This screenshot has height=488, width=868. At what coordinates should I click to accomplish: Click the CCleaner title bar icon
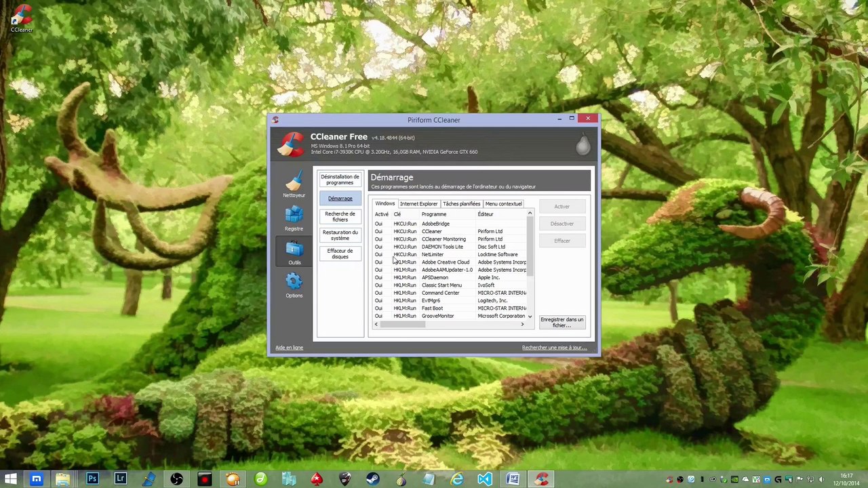click(275, 120)
